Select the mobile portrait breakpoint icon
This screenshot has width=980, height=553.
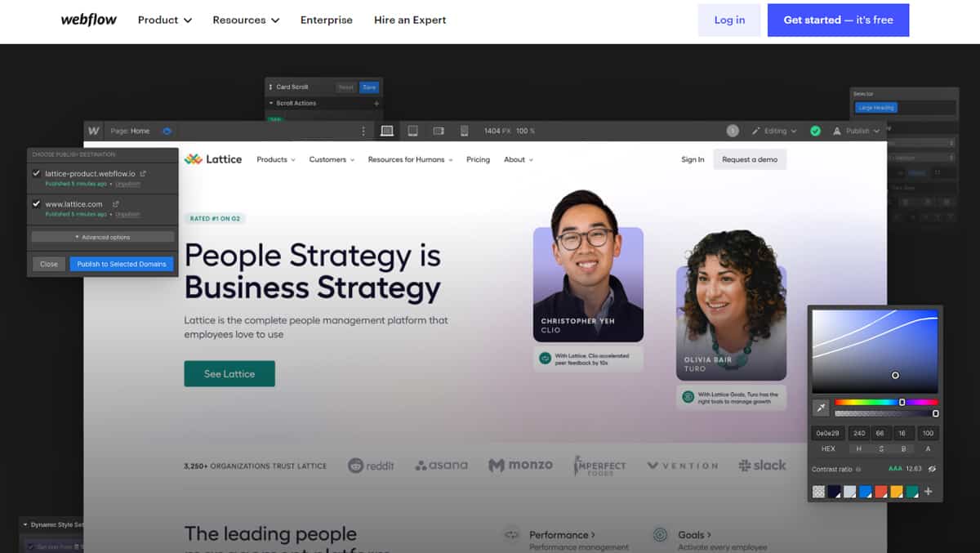[464, 131]
